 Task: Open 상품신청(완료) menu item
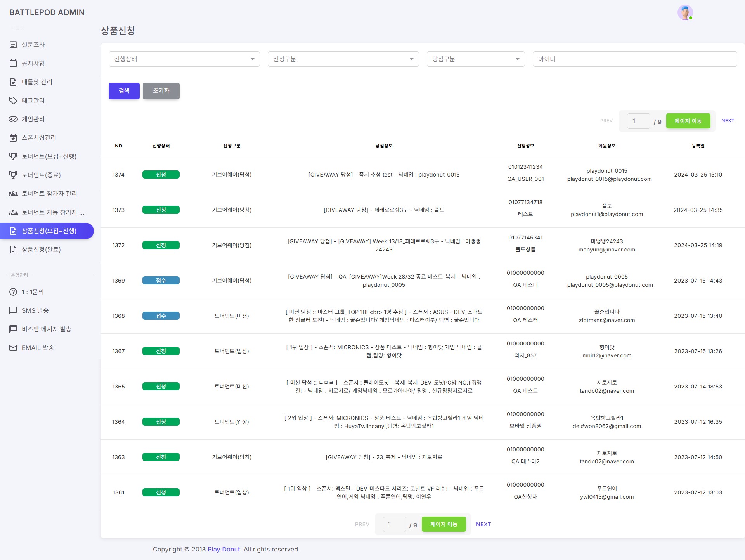(x=41, y=250)
